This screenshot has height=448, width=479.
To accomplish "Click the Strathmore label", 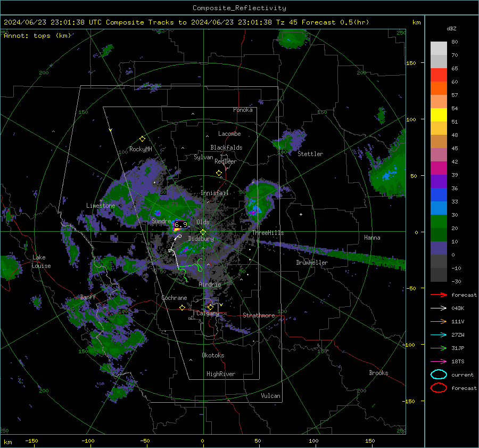I will [259, 315].
